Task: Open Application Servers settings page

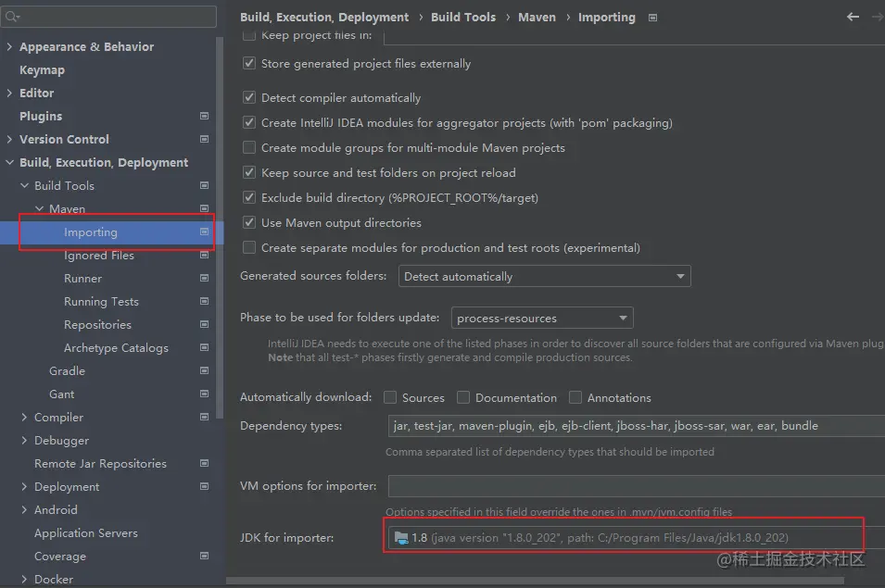Action: point(86,532)
